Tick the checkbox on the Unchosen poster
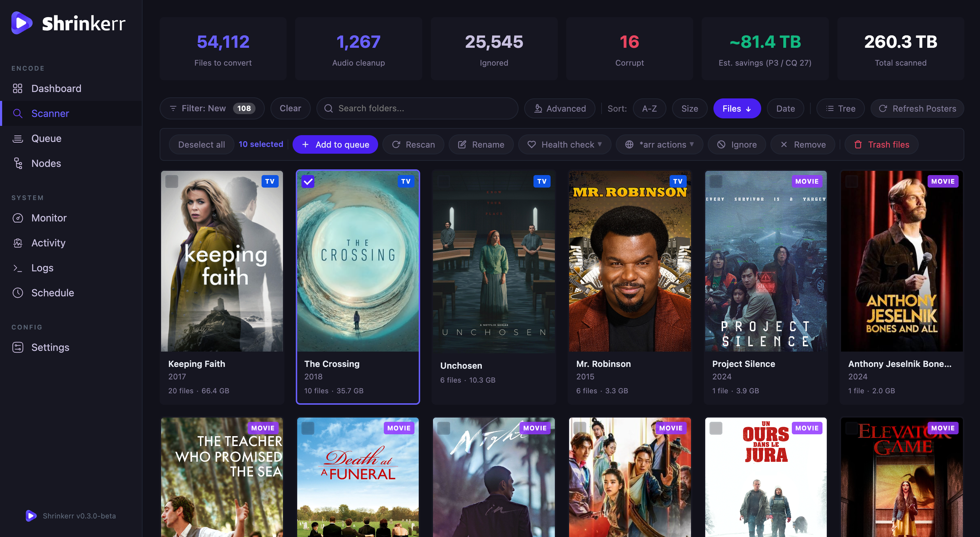Image resolution: width=980 pixels, height=537 pixels. 444,181
